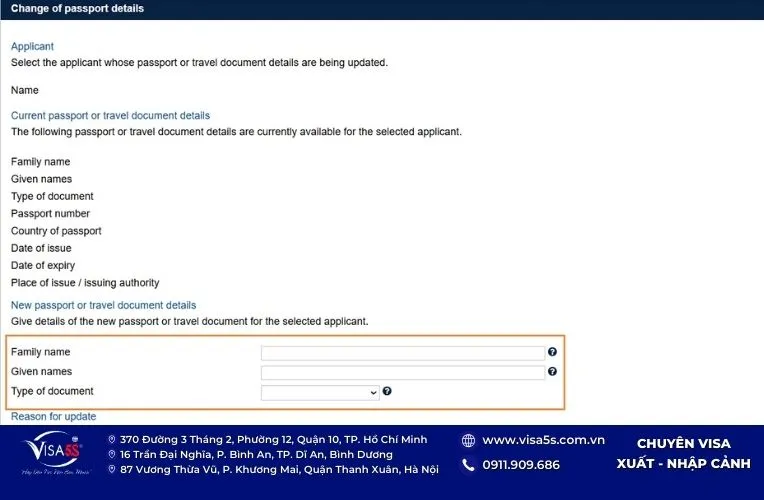Click Place of issue / issuing authority label
764x500 pixels.
pos(85,283)
